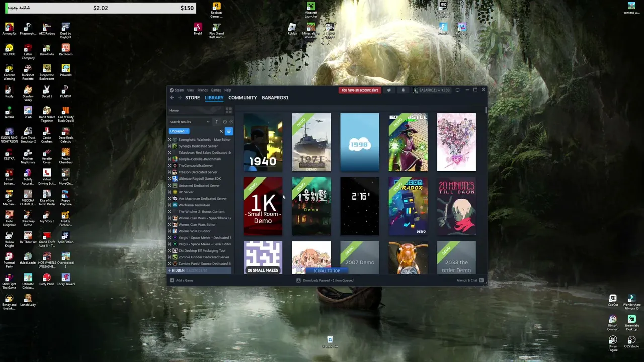Select the Recycle Bin on the desktop
Image resolution: width=644 pixels, height=362 pixels.
point(330,342)
